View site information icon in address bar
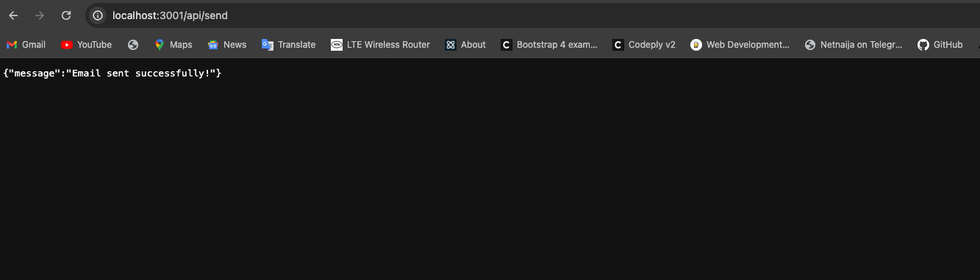 pyautogui.click(x=98, y=15)
